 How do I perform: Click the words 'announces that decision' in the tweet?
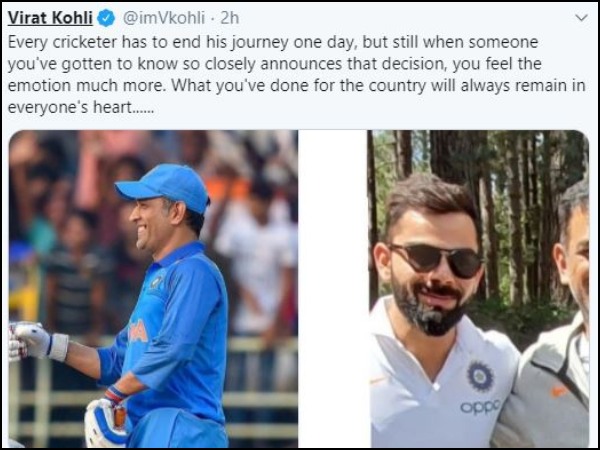coord(352,64)
